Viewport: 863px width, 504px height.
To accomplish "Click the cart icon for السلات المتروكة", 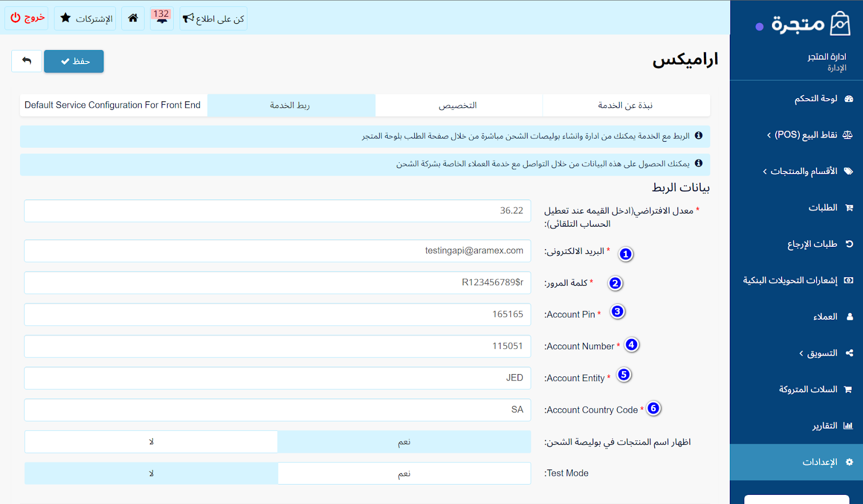I will pos(848,389).
